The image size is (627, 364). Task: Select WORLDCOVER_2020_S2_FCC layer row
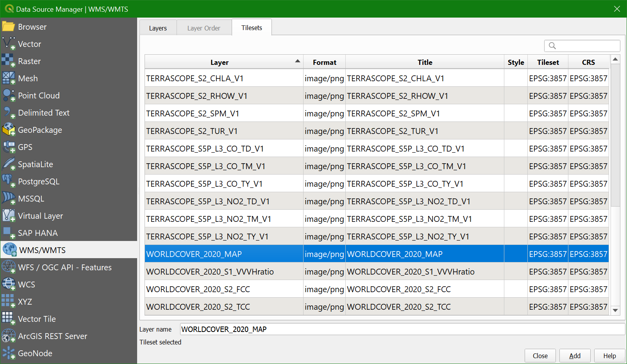point(377,289)
